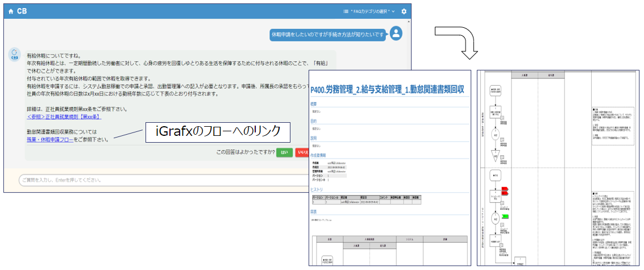Select the ヒストリ section heading
644x270 pixels.
point(317,189)
